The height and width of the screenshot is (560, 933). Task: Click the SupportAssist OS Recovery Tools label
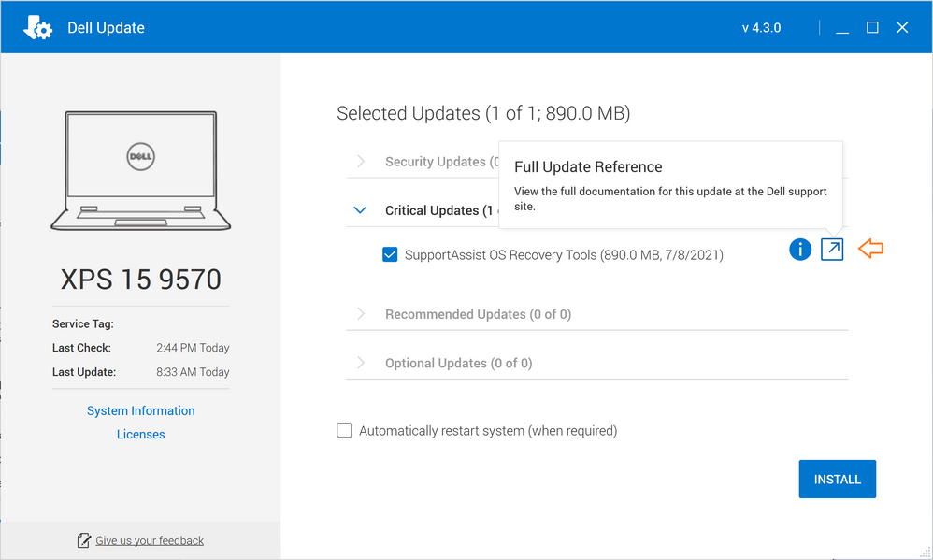tap(564, 254)
